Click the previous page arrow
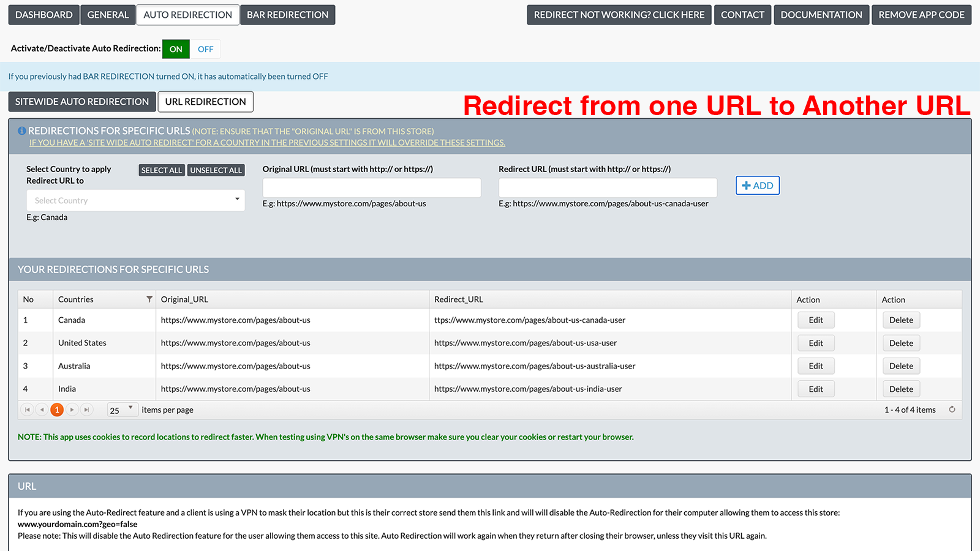The image size is (980, 551). (x=42, y=409)
